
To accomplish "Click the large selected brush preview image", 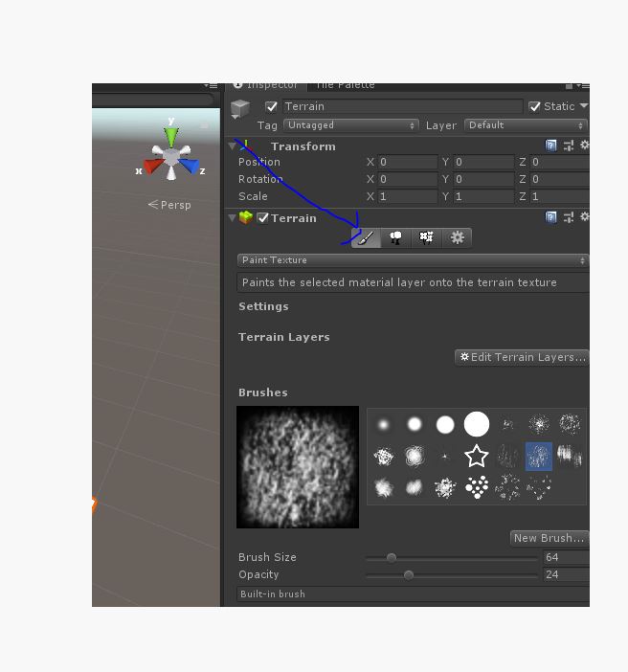I will (298, 467).
